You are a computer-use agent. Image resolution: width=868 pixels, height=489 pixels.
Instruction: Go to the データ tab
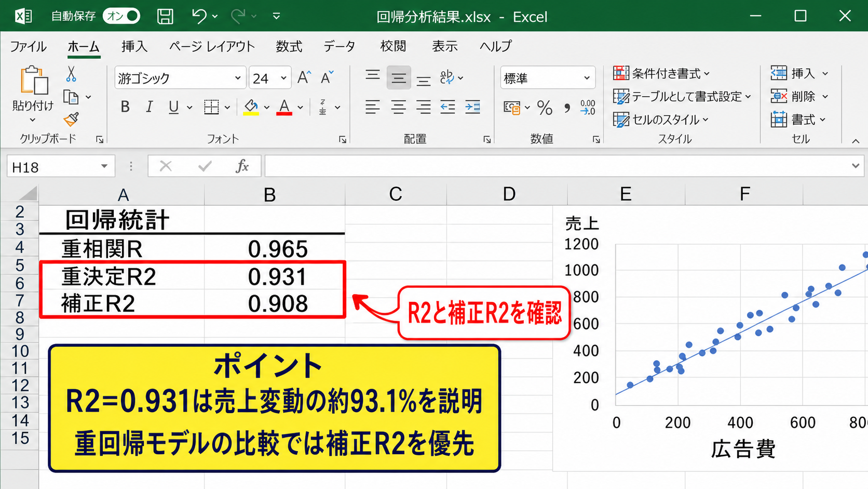coord(339,46)
